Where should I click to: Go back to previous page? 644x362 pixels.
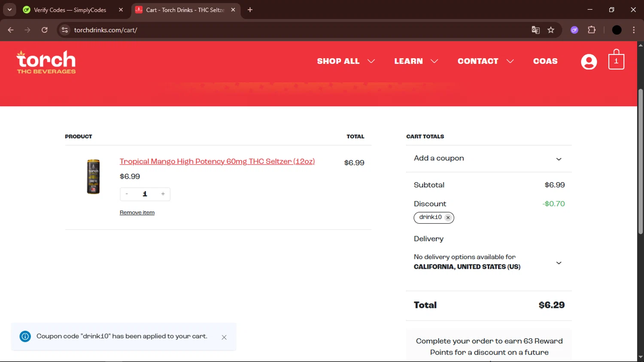click(11, 30)
